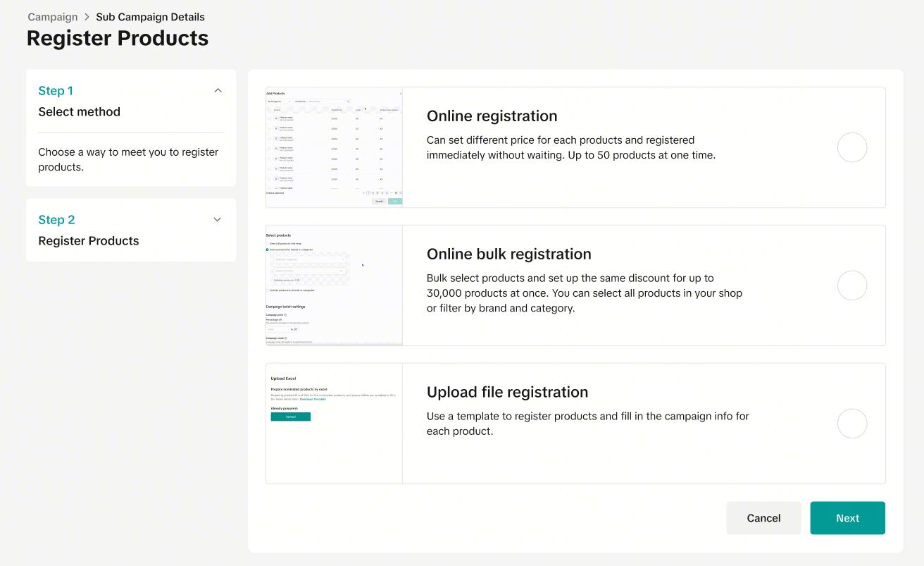This screenshot has width=924, height=566.
Task: Click the Upload file registration title
Action: pyautogui.click(x=507, y=393)
